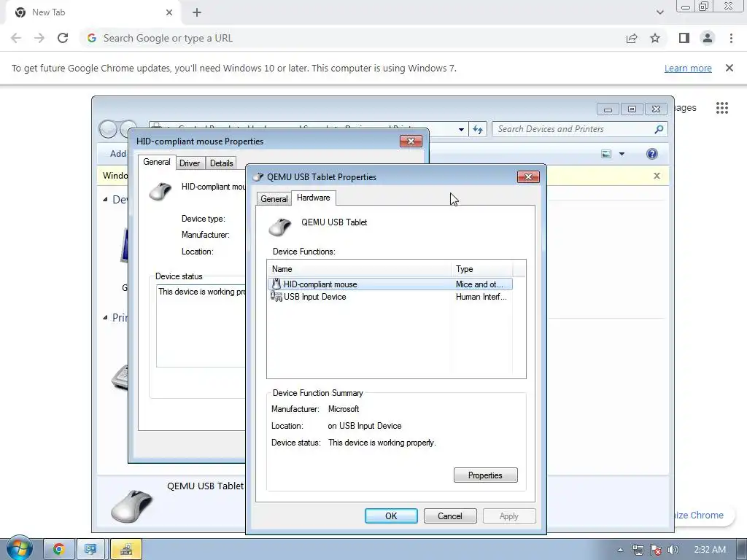Close the New Tab tab
This screenshot has width=747, height=560.
[x=169, y=12]
